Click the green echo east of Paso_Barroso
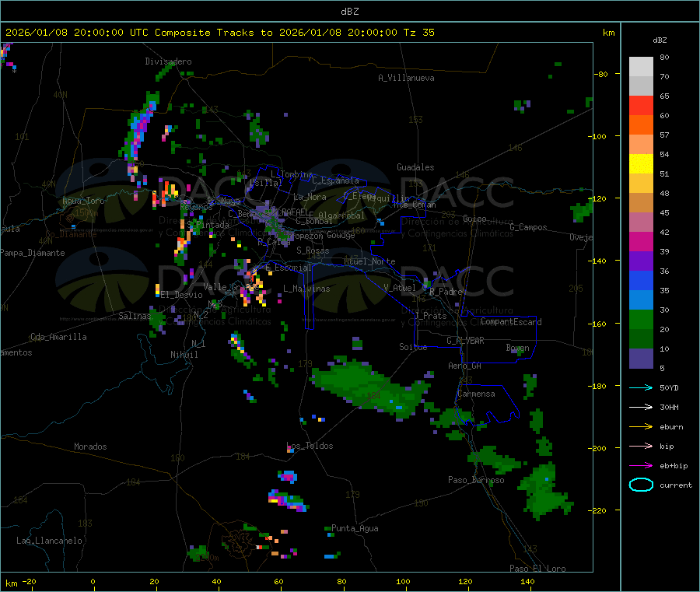 click(x=544, y=491)
